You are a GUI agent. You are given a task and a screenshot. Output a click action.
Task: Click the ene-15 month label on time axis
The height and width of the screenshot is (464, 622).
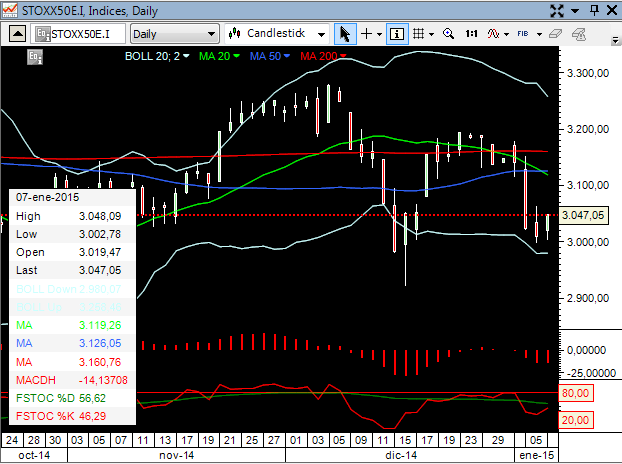click(x=536, y=455)
